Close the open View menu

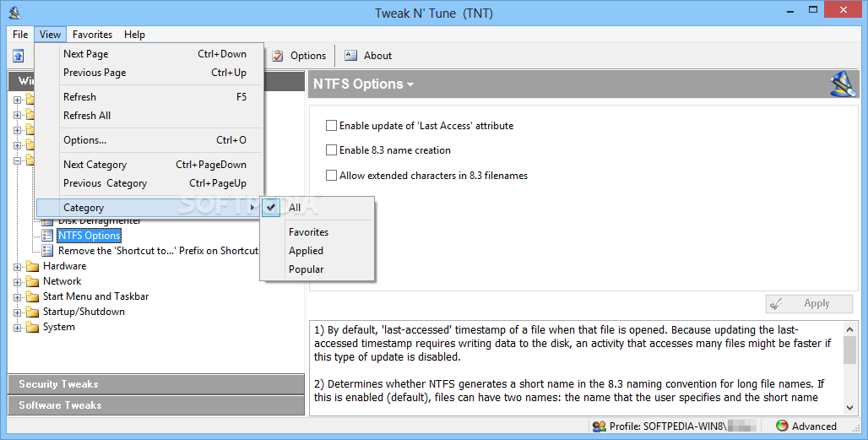coord(50,35)
